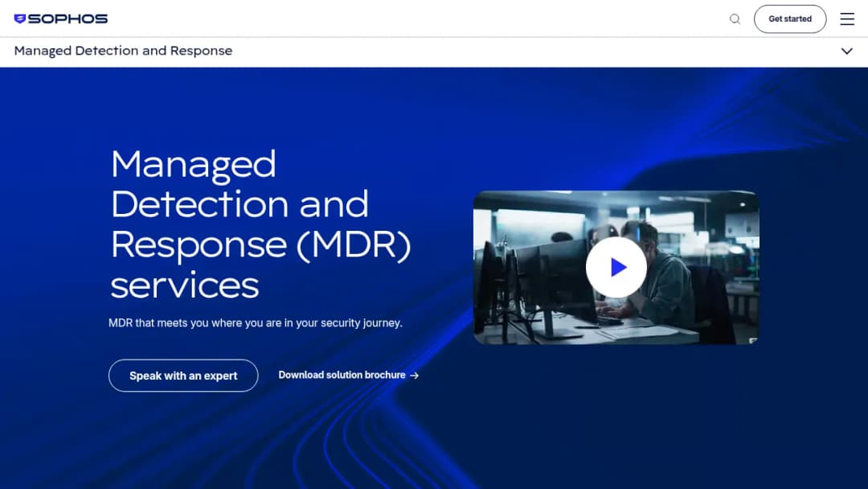The width and height of the screenshot is (868, 489).
Task: Click the Get started button
Action: coord(790,18)
